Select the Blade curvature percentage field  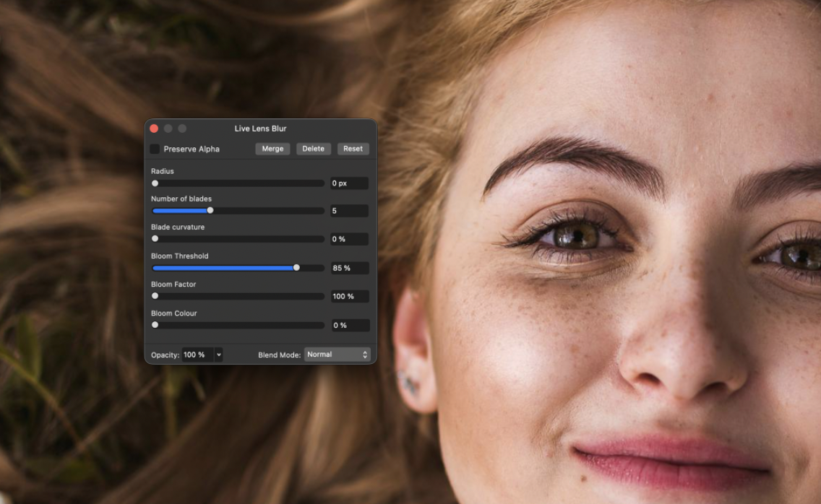tap(349, 239)
